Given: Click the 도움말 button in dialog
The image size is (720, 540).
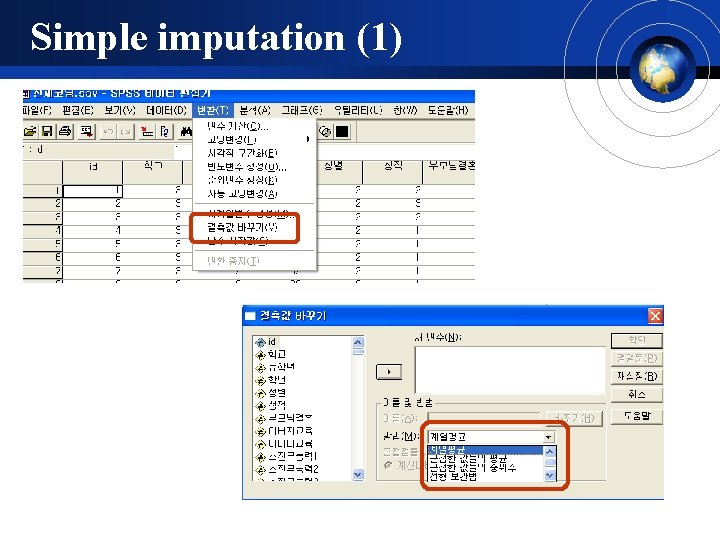Looking at the screenshot, I should [637, 416].
